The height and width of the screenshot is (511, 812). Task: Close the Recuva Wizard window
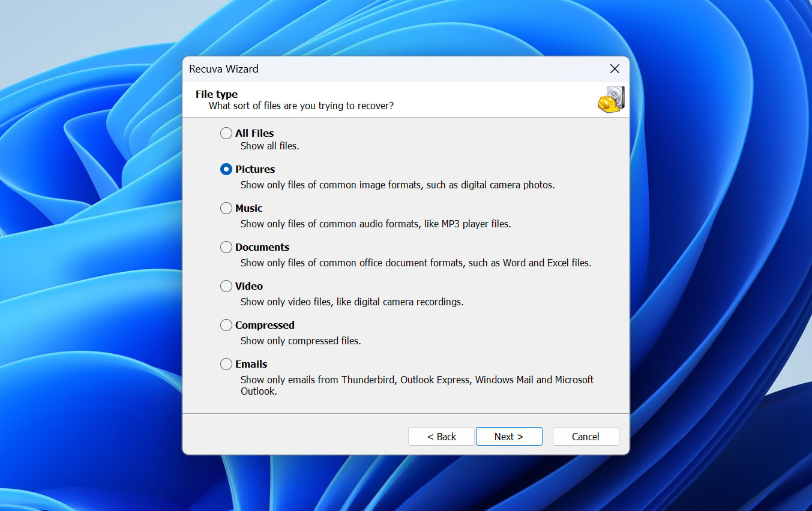(615, 69)
